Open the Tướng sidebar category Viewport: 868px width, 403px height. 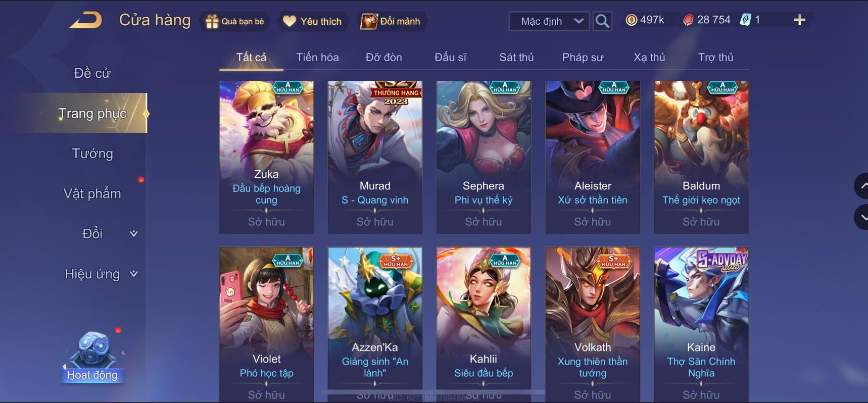coord(92,154)
